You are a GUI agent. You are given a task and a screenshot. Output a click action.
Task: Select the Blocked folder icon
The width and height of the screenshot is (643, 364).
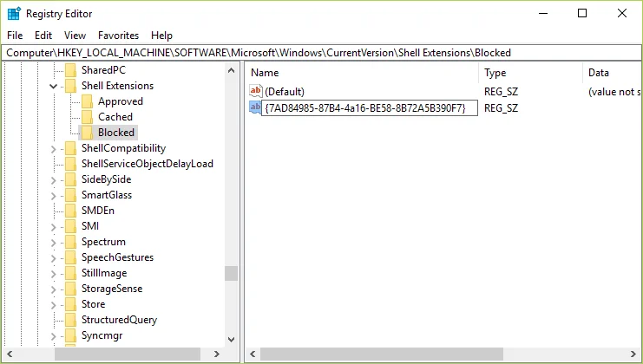coord(87,133)
